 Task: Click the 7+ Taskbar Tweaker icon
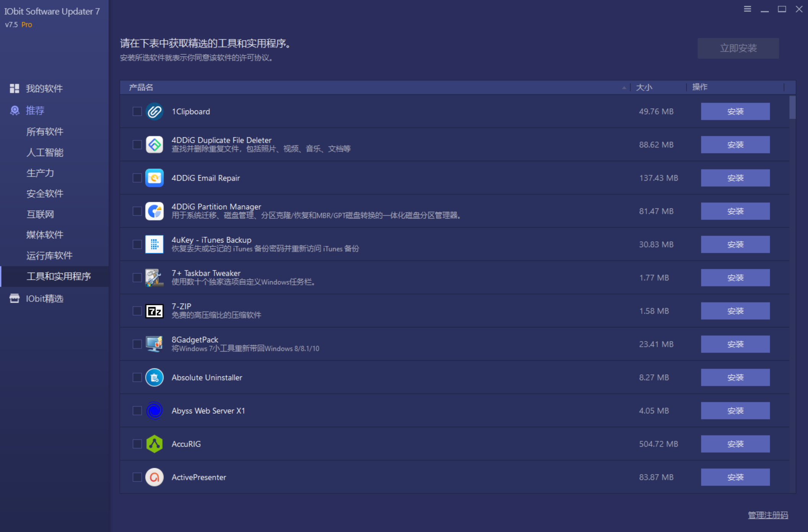pyautogui.click(x=154, y=278)
